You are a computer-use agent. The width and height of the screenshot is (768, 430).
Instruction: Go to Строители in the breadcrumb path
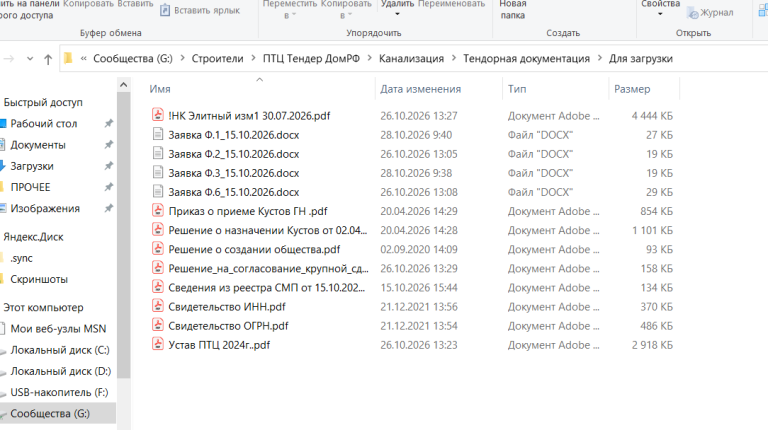pos(217,58)
